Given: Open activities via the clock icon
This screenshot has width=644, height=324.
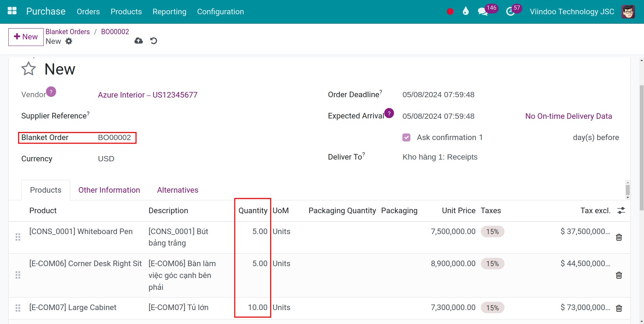Looking at the screenshot, I should (509, 11).
